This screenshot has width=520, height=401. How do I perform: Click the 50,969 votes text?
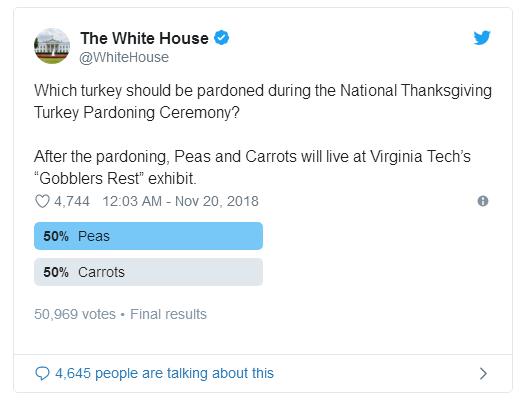75,314
